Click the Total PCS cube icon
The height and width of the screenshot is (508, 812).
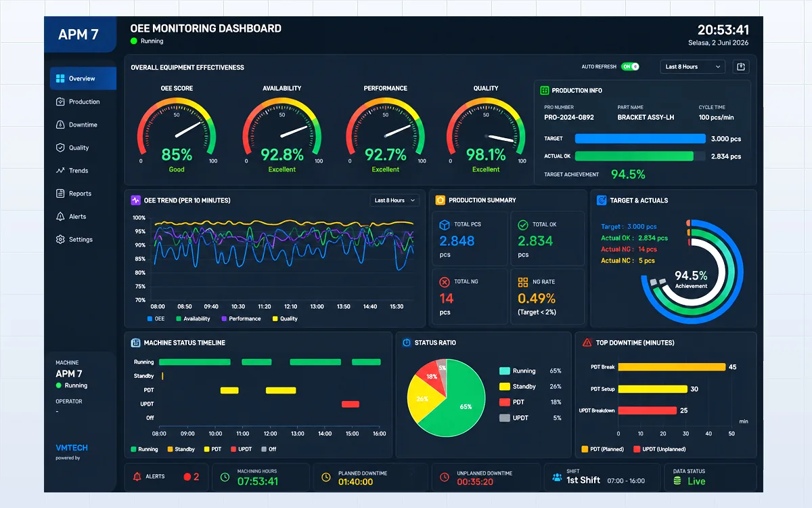pos(445,225)
